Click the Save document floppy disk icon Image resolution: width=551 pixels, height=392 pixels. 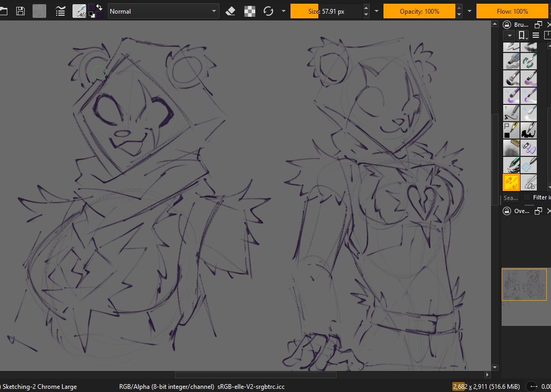pyautogui.click(x=20, y=11)
